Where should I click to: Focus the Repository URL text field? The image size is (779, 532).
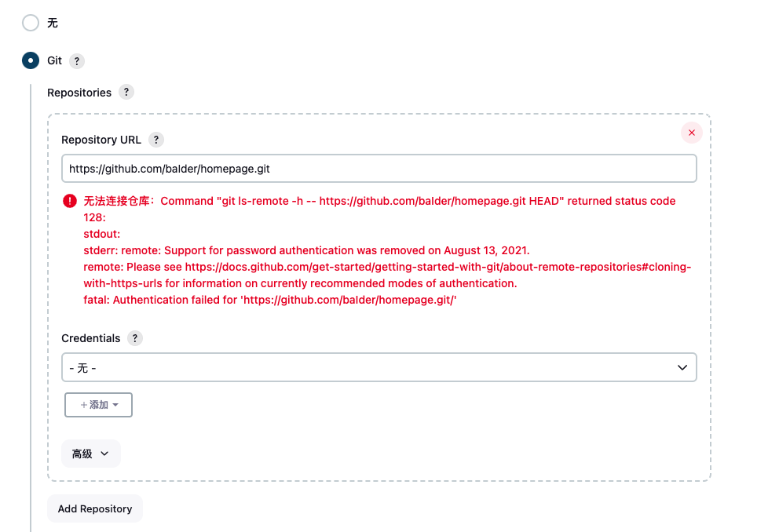379,169
